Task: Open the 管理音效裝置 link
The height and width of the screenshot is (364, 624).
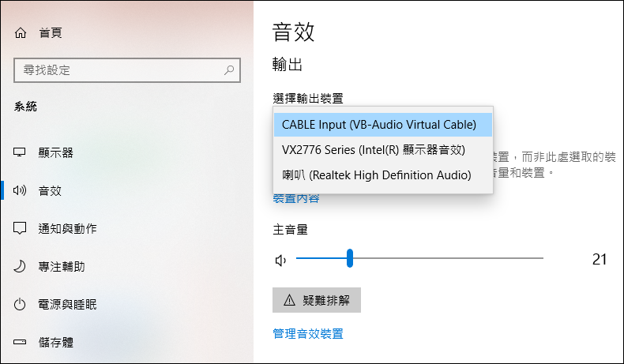Action: coord(308,333)
